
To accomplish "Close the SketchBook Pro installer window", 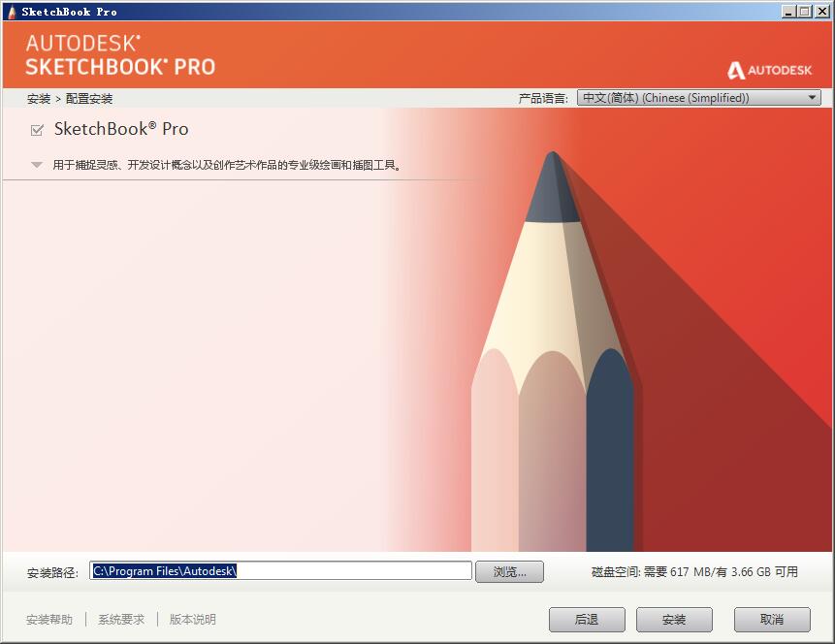I will coord(821,12).
